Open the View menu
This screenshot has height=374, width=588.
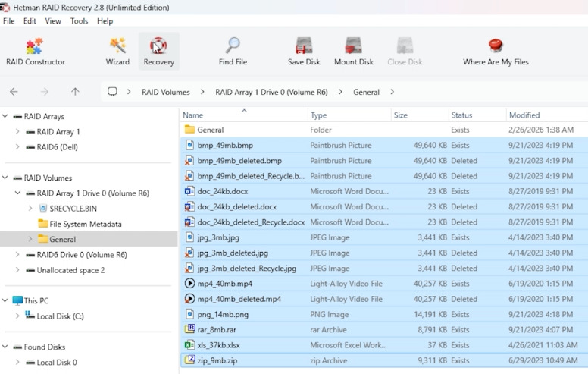tap(53, 21)
